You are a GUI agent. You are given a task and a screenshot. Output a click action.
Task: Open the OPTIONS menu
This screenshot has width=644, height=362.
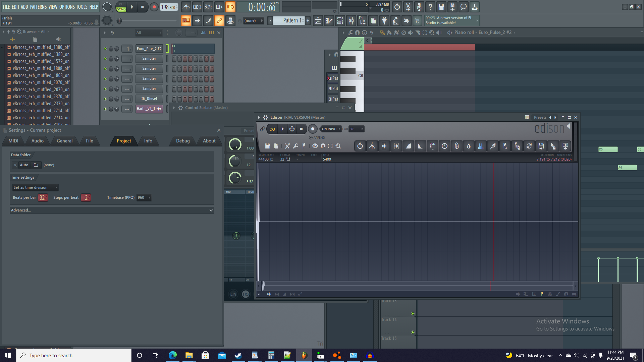click(67, 7)
